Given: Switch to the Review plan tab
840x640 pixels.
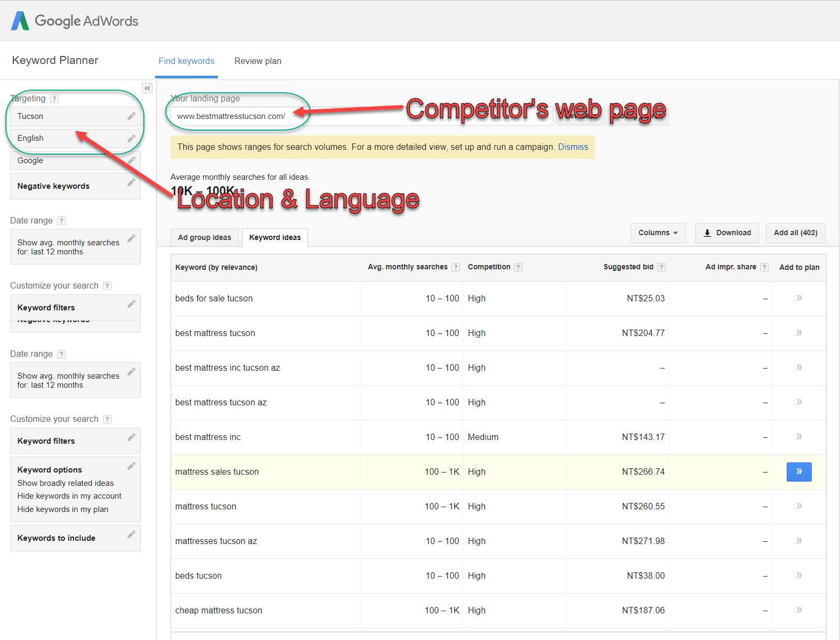Looking at the screenshot, I should click(x=257, y=61).
